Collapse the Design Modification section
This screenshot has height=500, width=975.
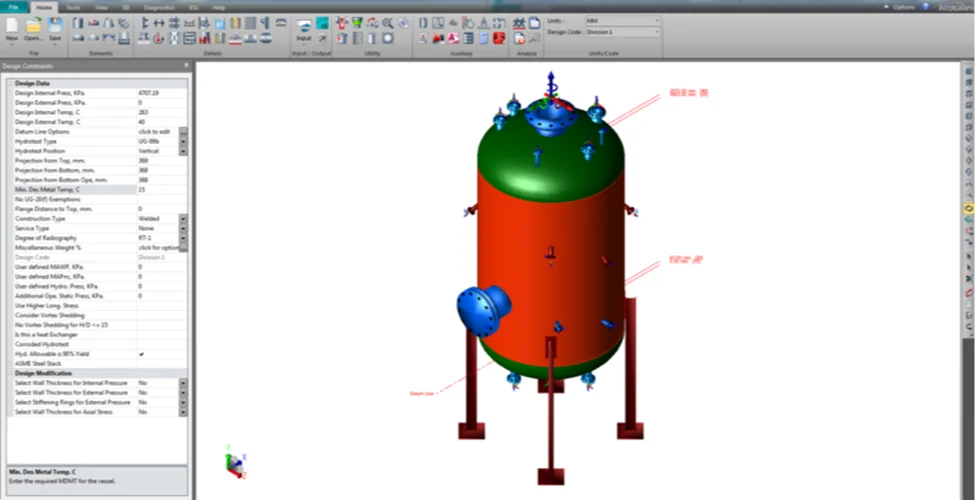(11, 373)
